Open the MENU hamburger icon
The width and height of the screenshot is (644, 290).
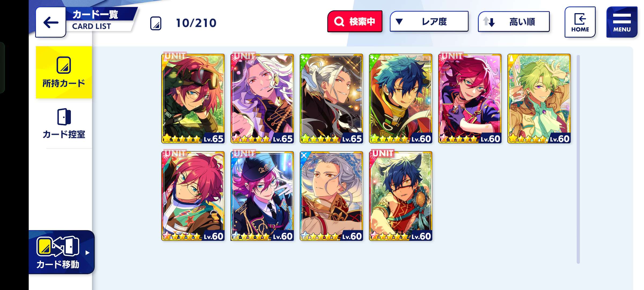click(622, 22)
